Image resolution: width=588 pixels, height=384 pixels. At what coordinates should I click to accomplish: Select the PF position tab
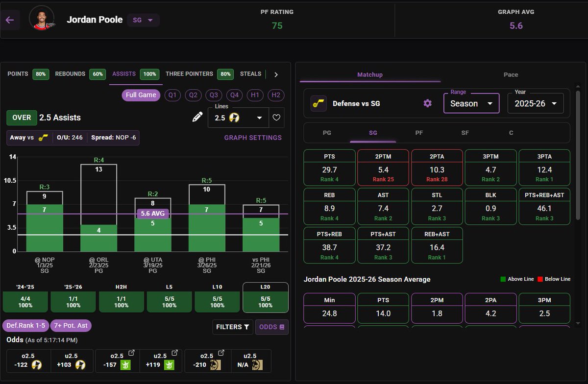[x=419, y=133]
